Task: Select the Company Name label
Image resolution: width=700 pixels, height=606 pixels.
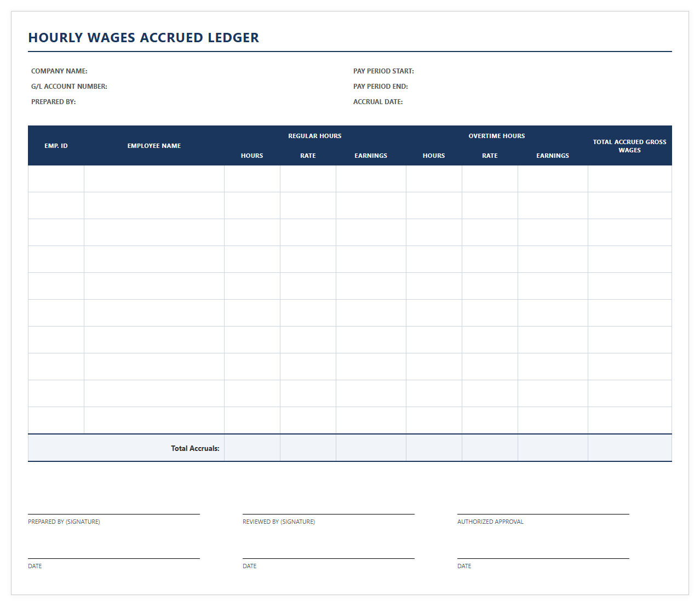Action: click(59, 71)
